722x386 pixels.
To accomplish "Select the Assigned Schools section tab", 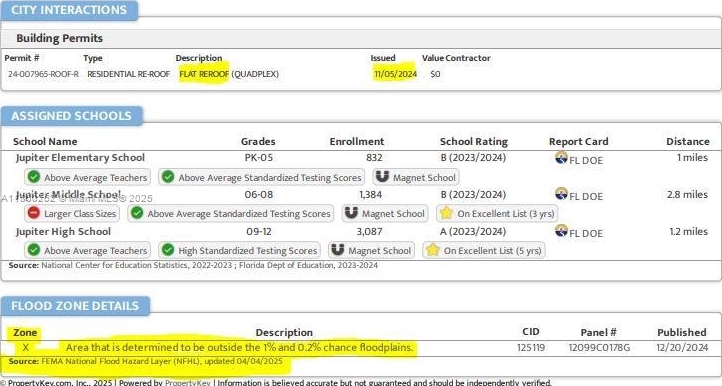I will pyautogui.click(x=71, y=116).
